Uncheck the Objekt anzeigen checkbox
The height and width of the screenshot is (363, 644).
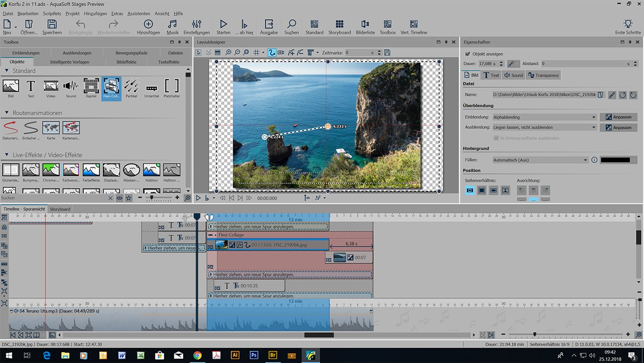coord(468,54)
